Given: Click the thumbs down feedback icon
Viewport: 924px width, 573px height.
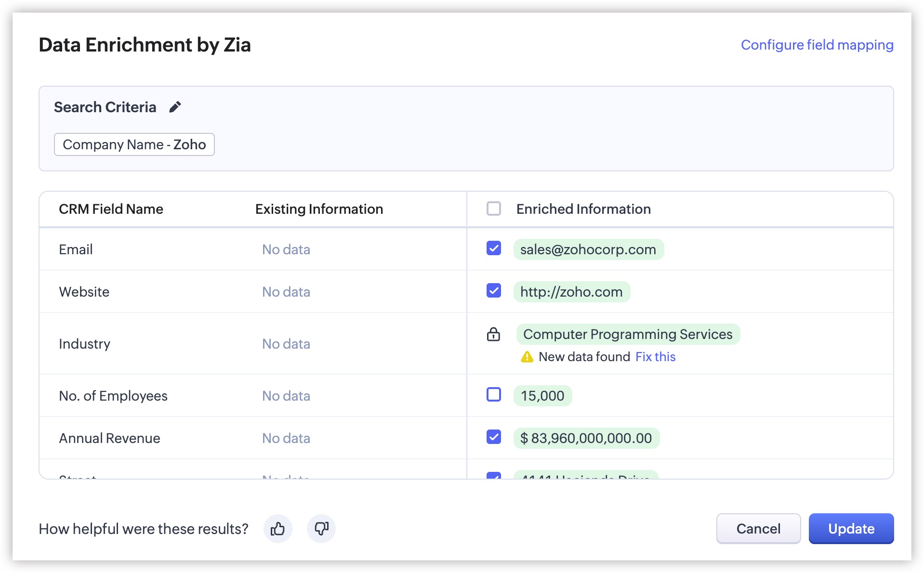Looking at the screenshot, I should pos(321,529).
